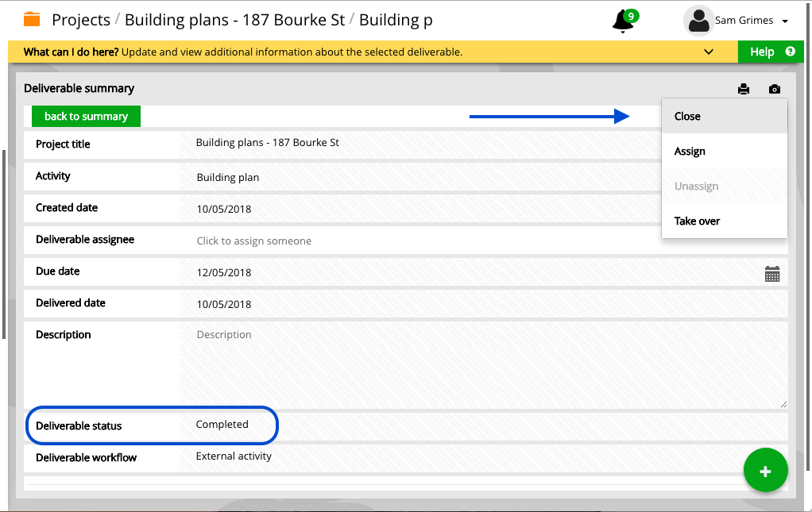Click the Deliverable workflow label
Viewport: 812px width, 512px height.
86,458
